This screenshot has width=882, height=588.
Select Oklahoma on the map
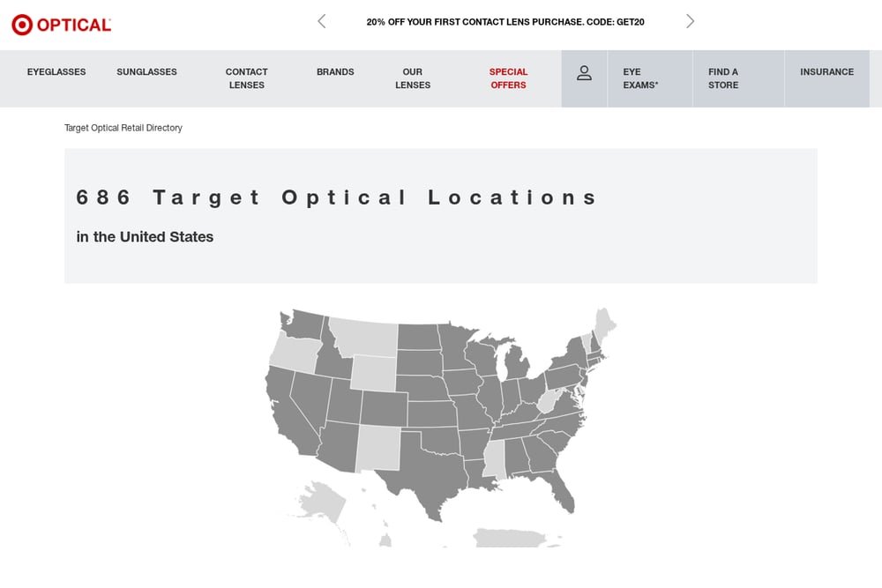[444, 441]
